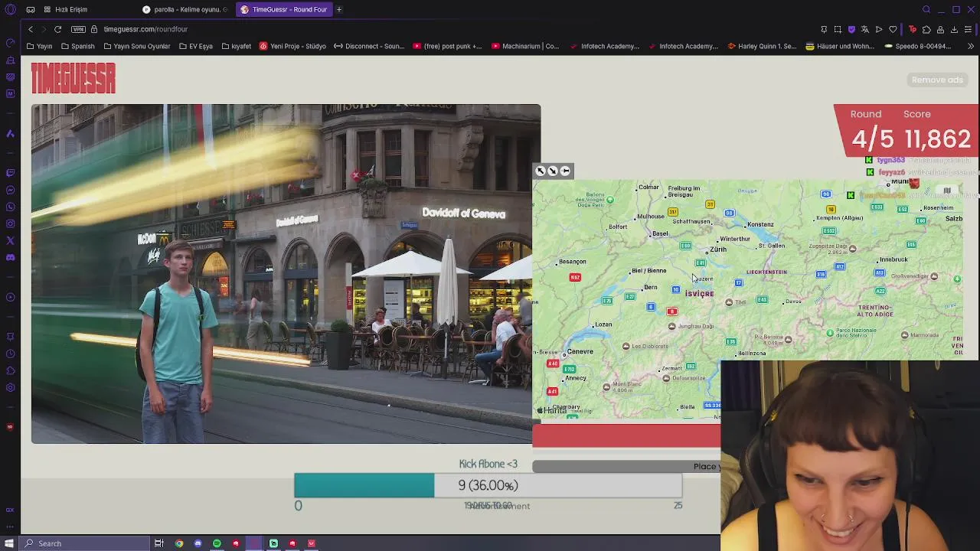The height and width of the screenshot is (551, 980).
Task: Click the Remove ads button
Action: 937,80
